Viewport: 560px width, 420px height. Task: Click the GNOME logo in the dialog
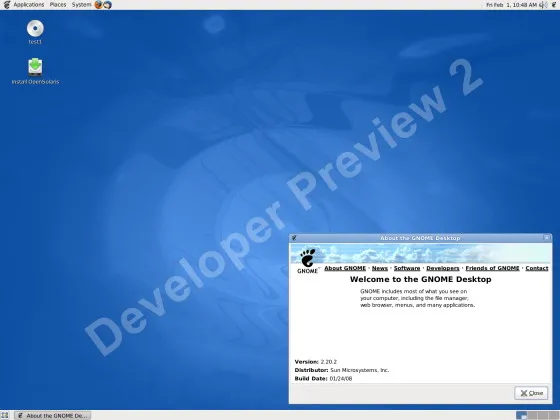pos(308,261)
